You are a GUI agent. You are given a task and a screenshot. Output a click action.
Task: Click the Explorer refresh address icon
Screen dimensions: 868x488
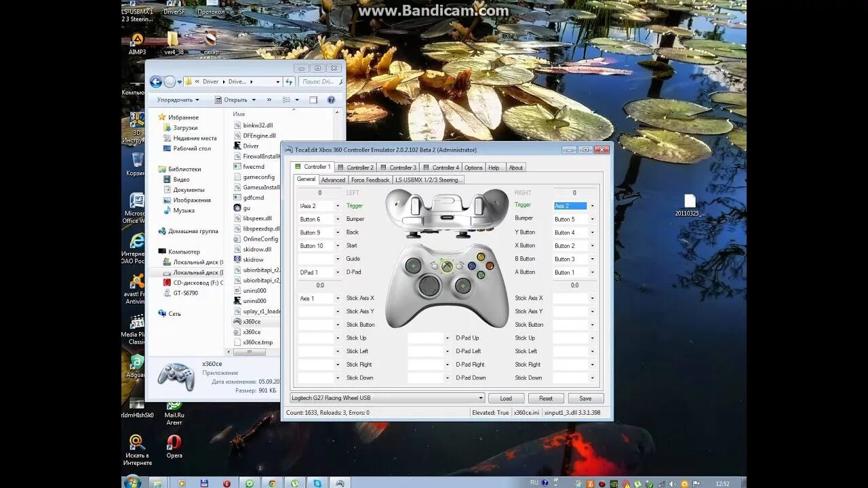point(289,81)
